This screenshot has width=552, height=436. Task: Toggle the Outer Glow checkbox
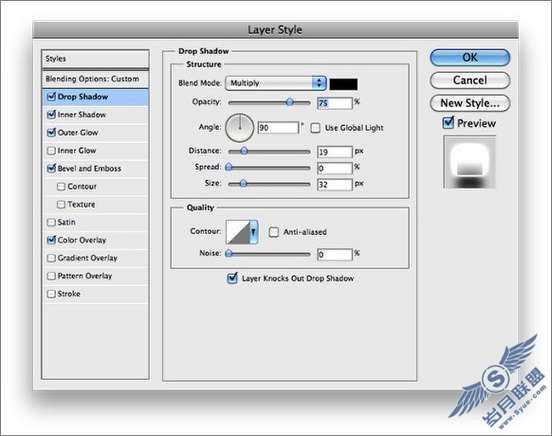[51, 133]
